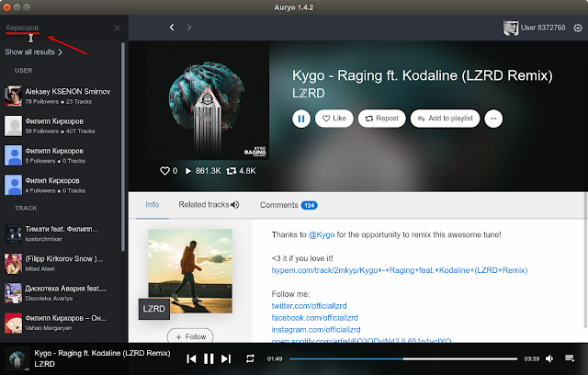This screenshot has height=375, width=588.
Task: Skip to previous track
Action: point(191,358)
